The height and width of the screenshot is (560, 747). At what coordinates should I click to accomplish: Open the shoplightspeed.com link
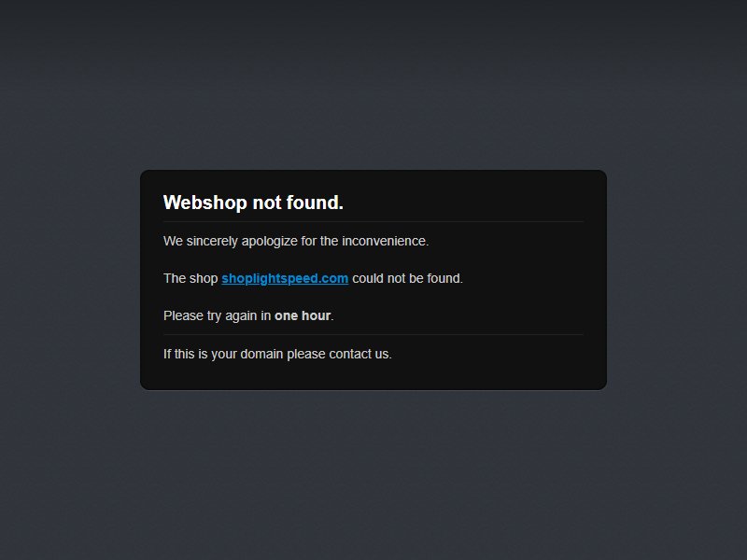point(285,278)
